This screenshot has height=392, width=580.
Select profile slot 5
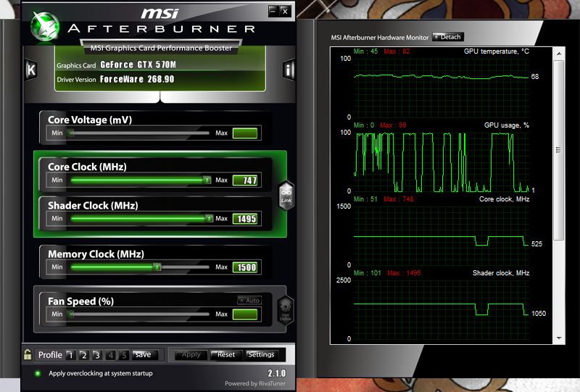pyautogui.click(x=123, y=355)
